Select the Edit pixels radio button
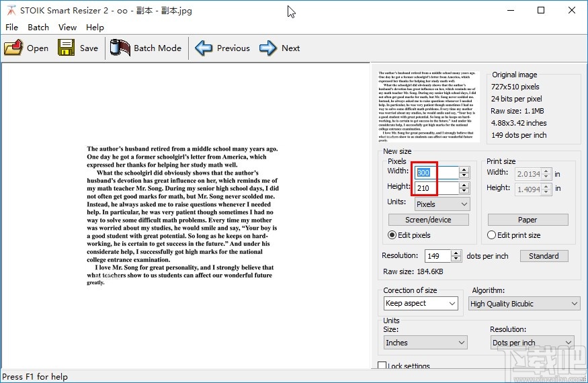The height and width of the screenshot is (383, 588). (x=392, y=235)
